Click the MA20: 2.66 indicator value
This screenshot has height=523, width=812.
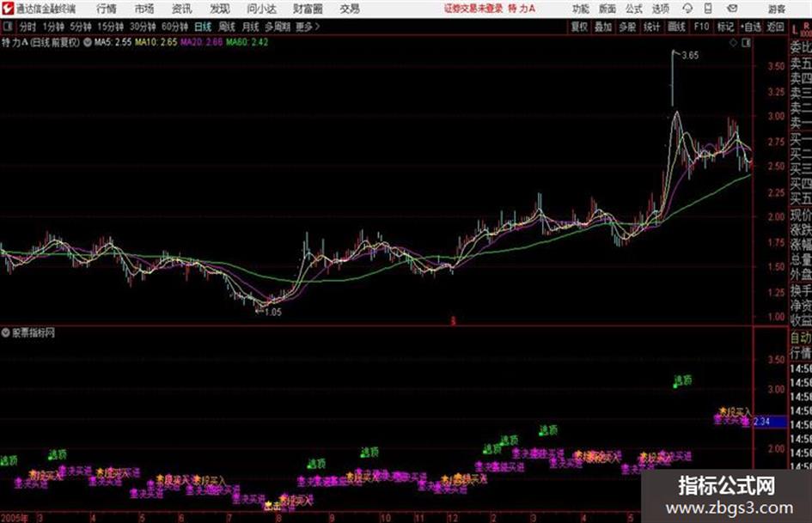[x=201, y=42]
